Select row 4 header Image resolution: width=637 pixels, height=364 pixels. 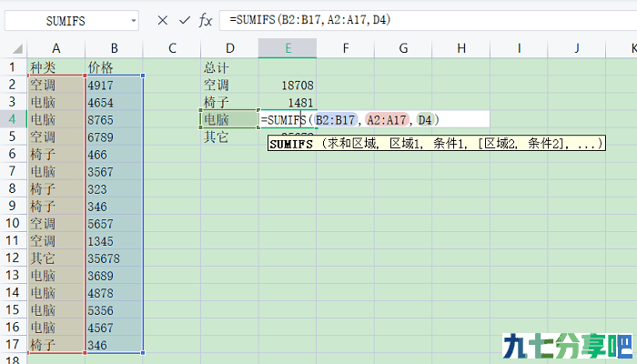pos(13,119)
